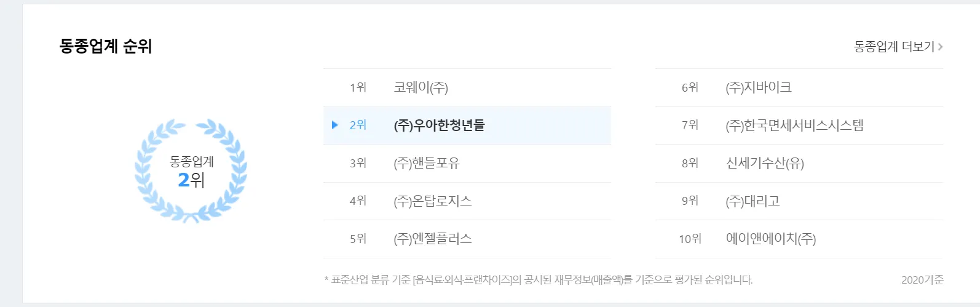This screenshot has width=980, height=307.
Task: Open (주)엔젤플러스 company entry
Action: click(x=432, y=239)
